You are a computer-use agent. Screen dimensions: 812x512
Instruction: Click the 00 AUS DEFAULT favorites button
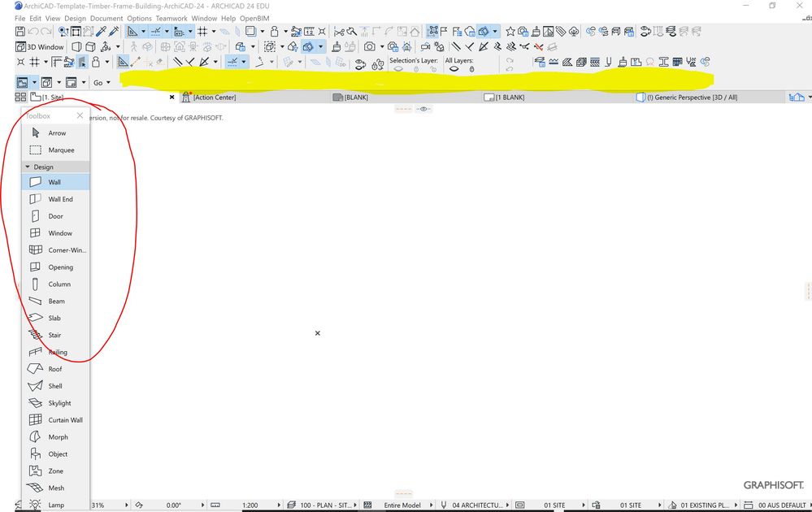780,505
